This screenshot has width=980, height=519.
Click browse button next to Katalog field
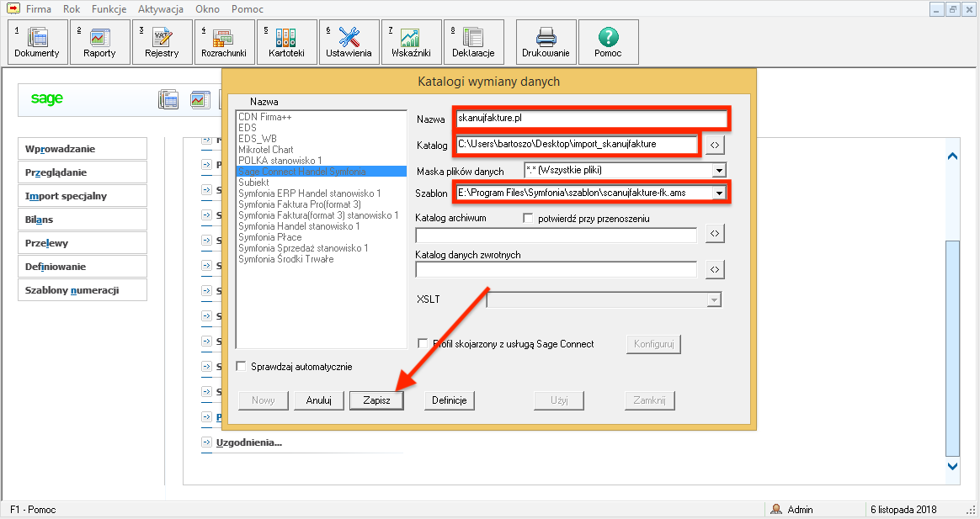point(715,146)
